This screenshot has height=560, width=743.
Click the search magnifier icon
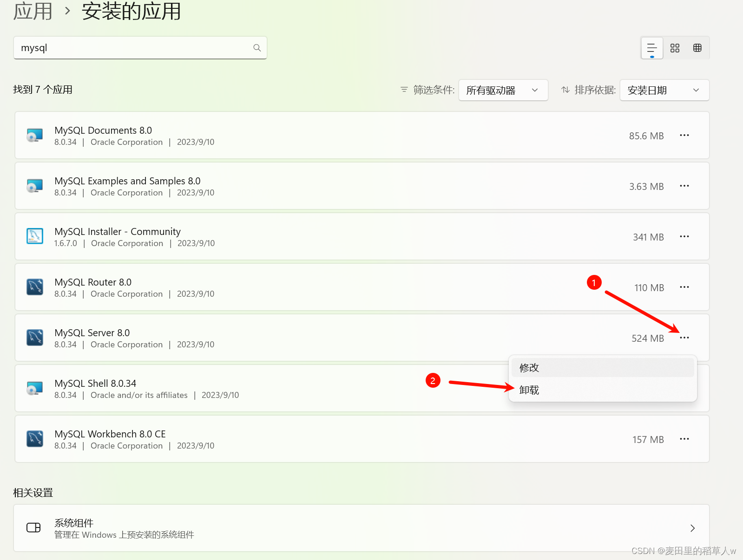pyautogui.click(x=257, y=48)
